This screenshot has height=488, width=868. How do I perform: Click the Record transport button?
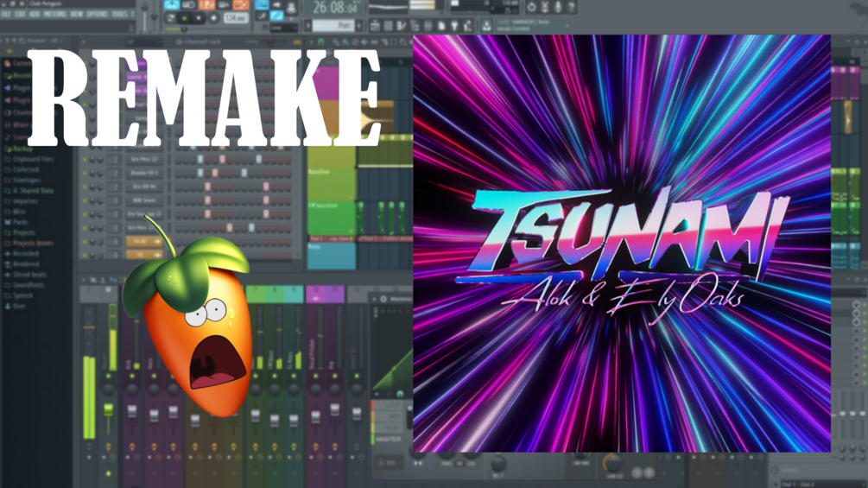213,18
